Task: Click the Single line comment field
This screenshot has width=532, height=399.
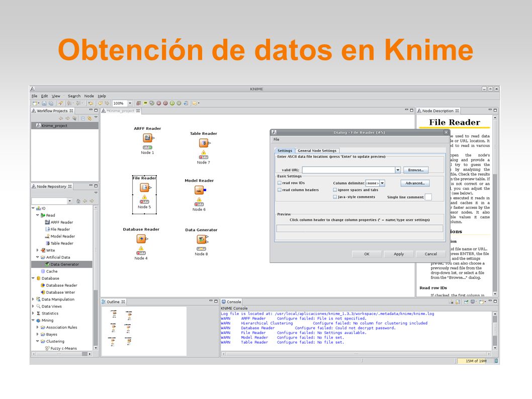Action: coord(428,197)
